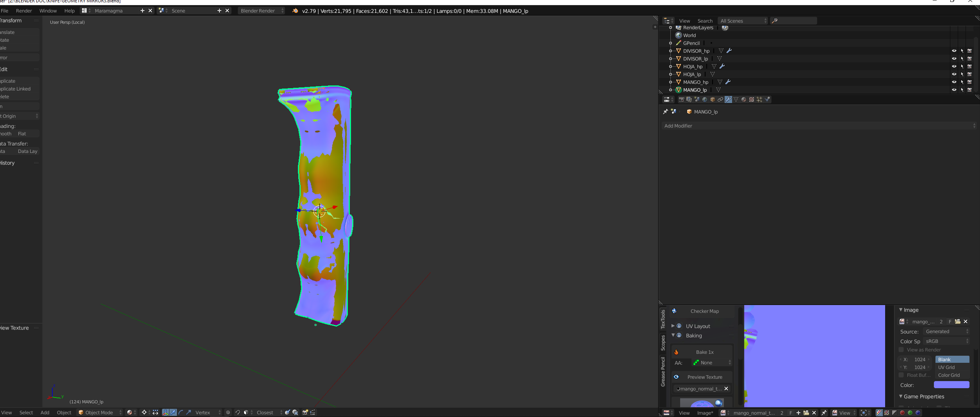Screen dimensions: 980x417
Task: Open the Render properties camera icon
Action: click(681, 100)
